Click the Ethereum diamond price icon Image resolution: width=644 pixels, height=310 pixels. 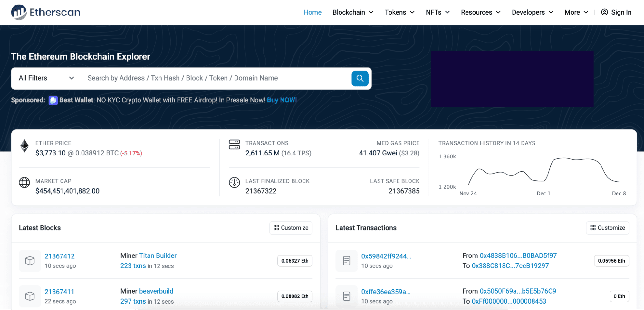click(x=24, y=146)
